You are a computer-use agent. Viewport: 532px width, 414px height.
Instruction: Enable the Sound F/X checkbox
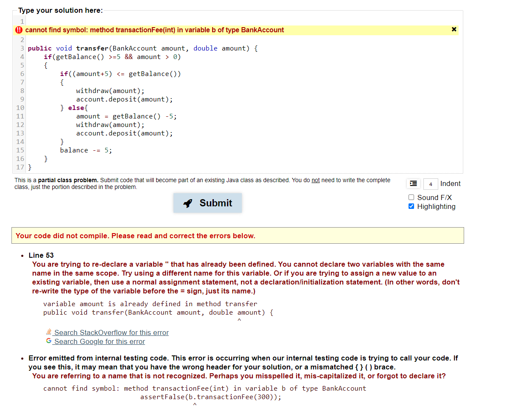pyautogui.click(x=411, y=197)
